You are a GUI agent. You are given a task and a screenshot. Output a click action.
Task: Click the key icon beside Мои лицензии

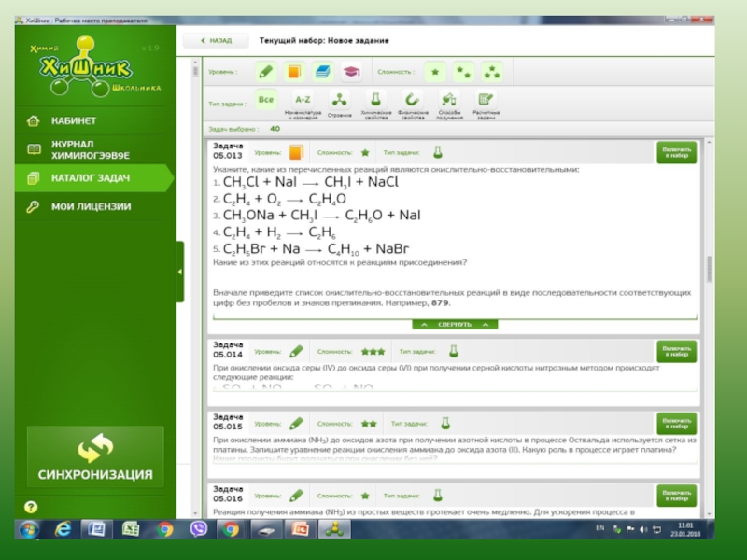33,206
